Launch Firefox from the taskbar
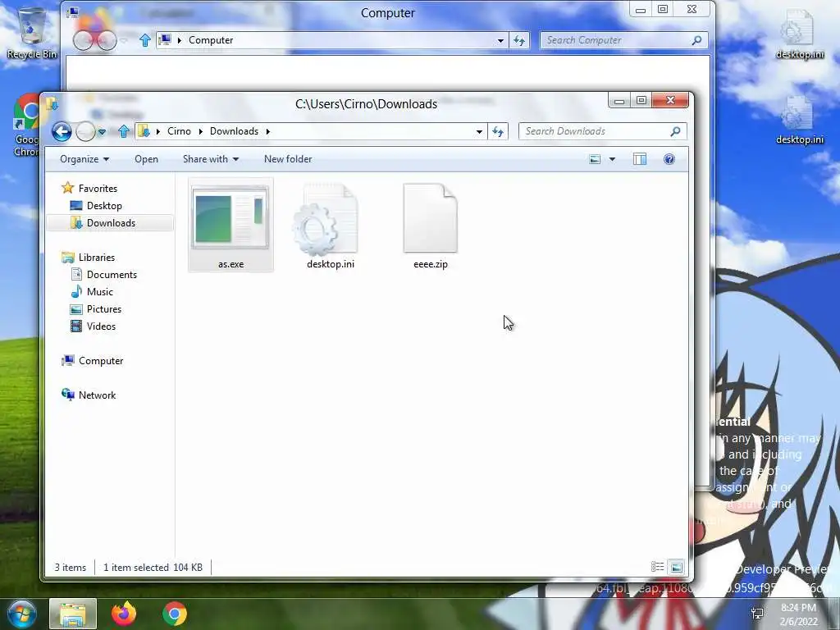Image resolution: width=840 pixels, height=630 pixels. click(124, 614)
